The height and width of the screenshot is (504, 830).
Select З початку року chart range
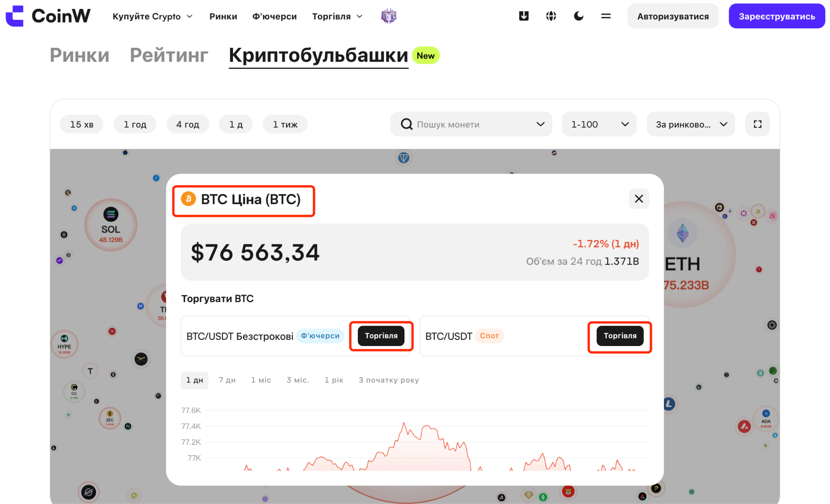click(x=389, y=380)
